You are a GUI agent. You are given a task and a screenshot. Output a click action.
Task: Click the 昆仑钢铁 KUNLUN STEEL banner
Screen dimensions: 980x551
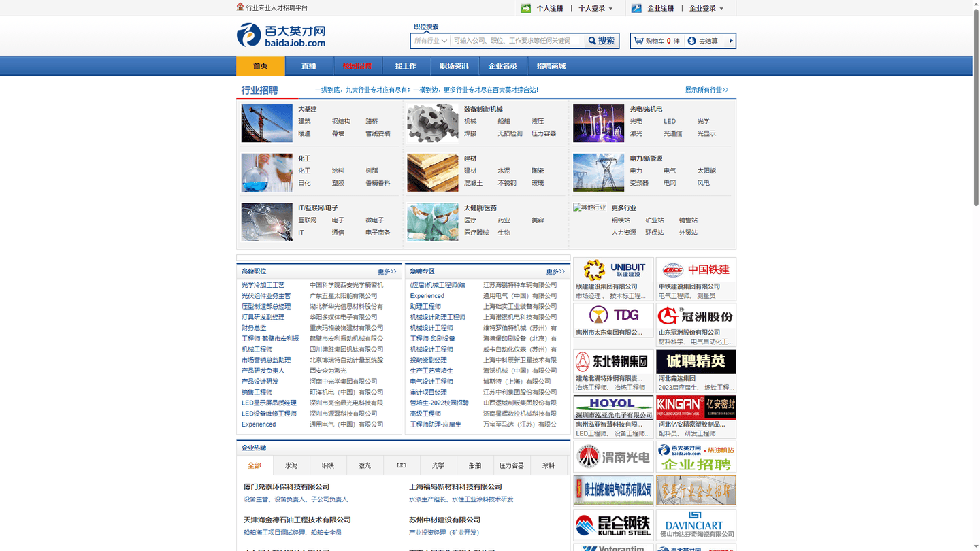[x=613, y=525]
